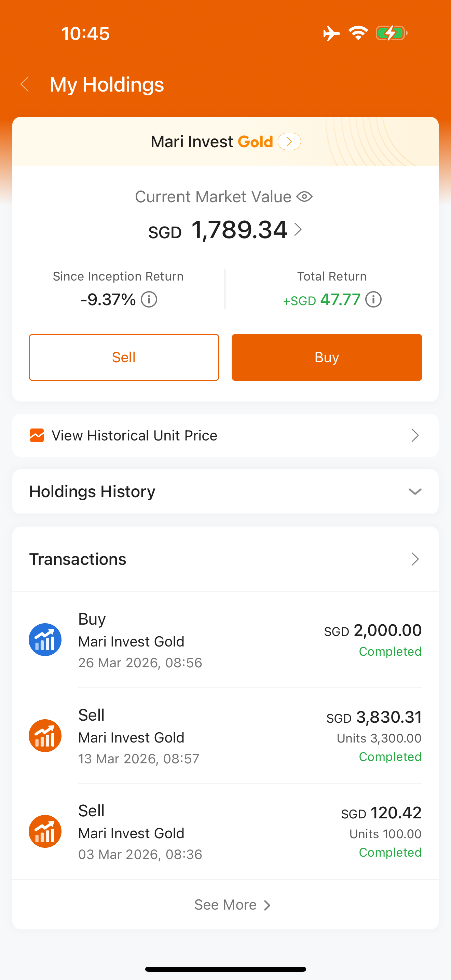The height and width of the screenshot is (980, 451).
Task: Open Since Inception Return info icon
Action: click(x=149, y=299)
